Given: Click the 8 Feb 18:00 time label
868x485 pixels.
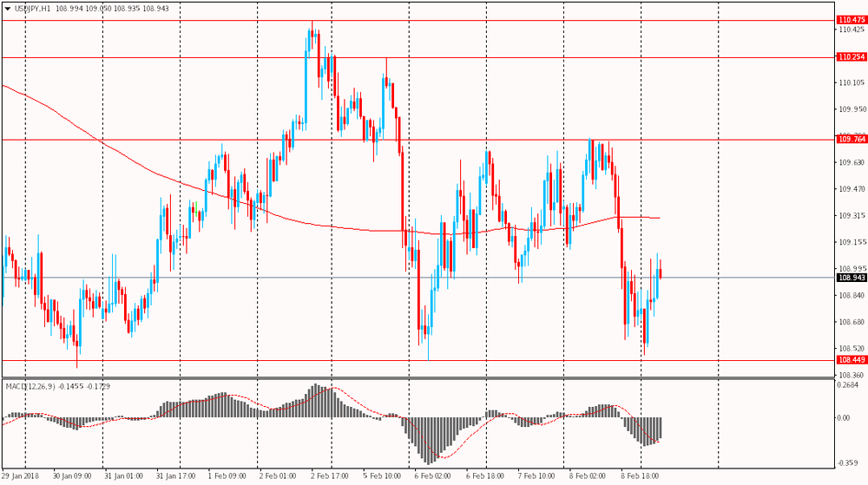Looking at the screenshot, I should (640, 476).
